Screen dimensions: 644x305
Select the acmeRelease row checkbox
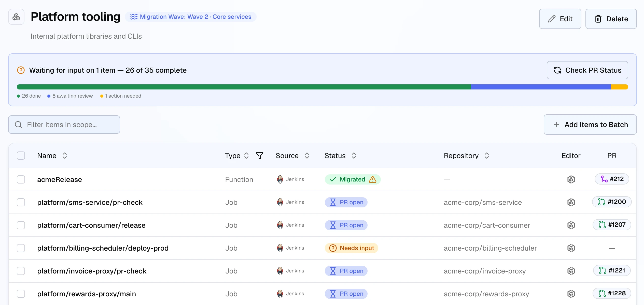pyautogui.click(x=21, y=179)
